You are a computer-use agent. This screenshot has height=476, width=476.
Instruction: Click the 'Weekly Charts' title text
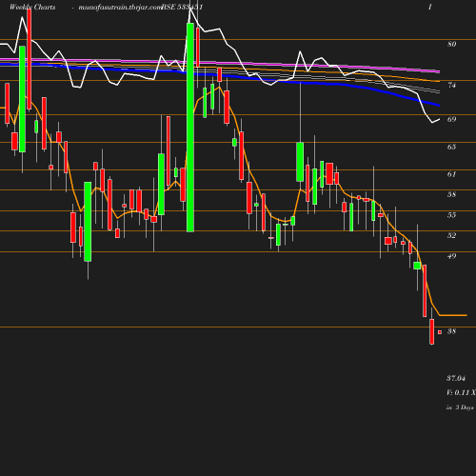coord(32,8)
